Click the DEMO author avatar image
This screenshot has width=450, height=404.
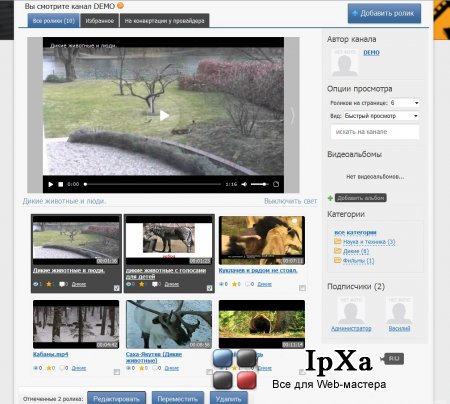(x=345, y=62)
